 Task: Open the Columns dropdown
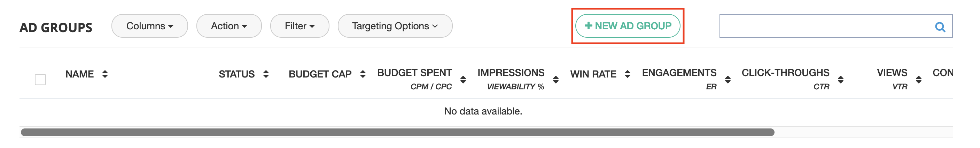tap(149, 26)
